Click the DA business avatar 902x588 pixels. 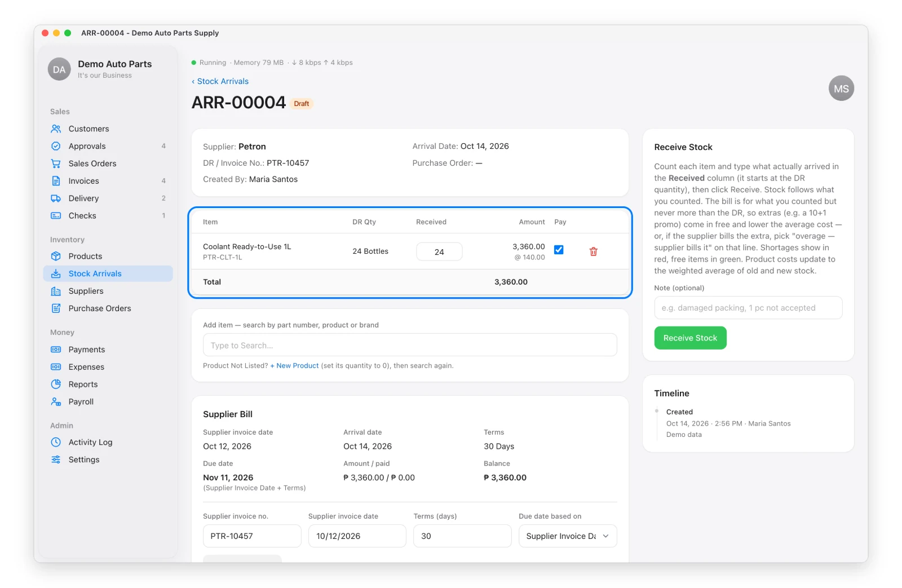(59, 69)
